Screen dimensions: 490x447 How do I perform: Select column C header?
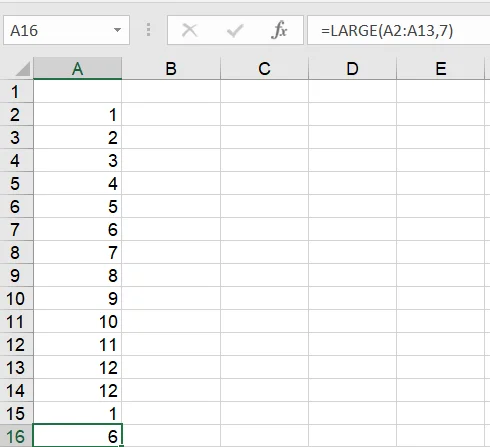(265, 69)
